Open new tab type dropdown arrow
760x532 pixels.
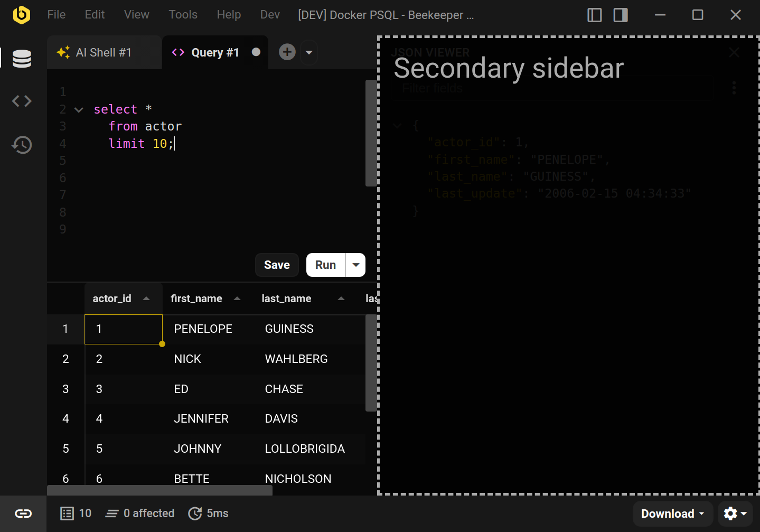309,52
